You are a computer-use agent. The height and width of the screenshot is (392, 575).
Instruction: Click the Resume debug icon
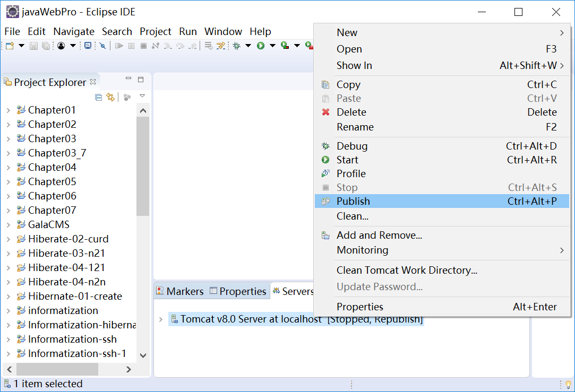[x=119, y=46]
